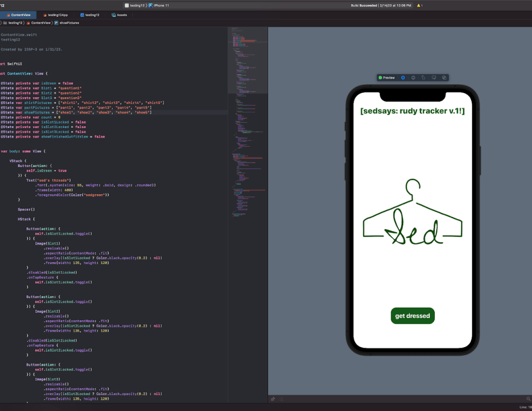Screen dimensions: 532x411
Task: Click the pin preview icon
Action: tap(273, 399)
